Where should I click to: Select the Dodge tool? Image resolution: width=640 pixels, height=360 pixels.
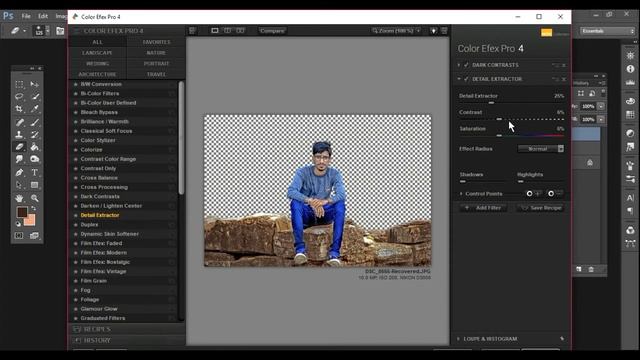(x=35, y=159)
